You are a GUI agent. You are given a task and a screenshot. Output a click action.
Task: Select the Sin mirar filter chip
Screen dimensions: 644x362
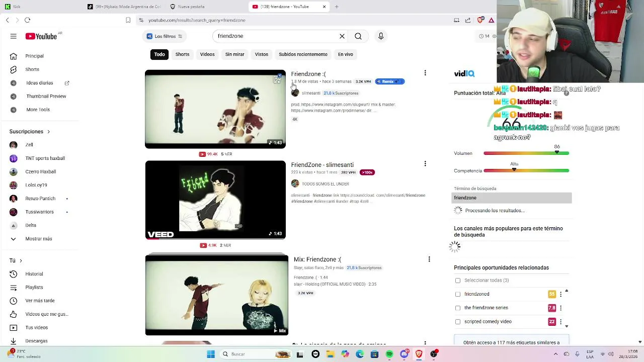click(234, 54)
